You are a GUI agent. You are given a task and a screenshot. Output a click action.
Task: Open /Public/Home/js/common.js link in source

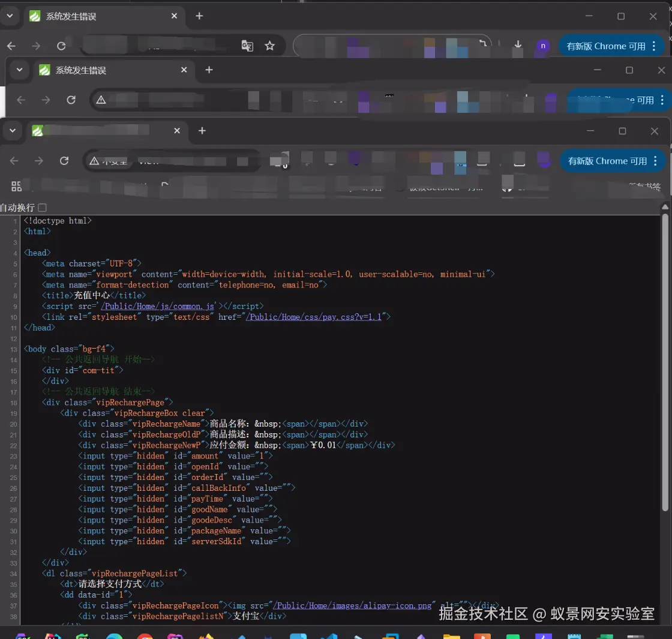[x=157, y=306]
